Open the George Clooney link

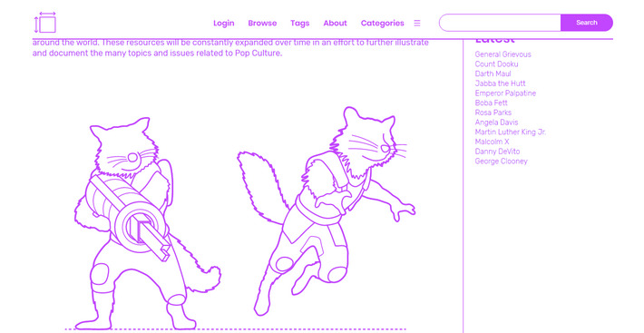(x=501, y=162)
